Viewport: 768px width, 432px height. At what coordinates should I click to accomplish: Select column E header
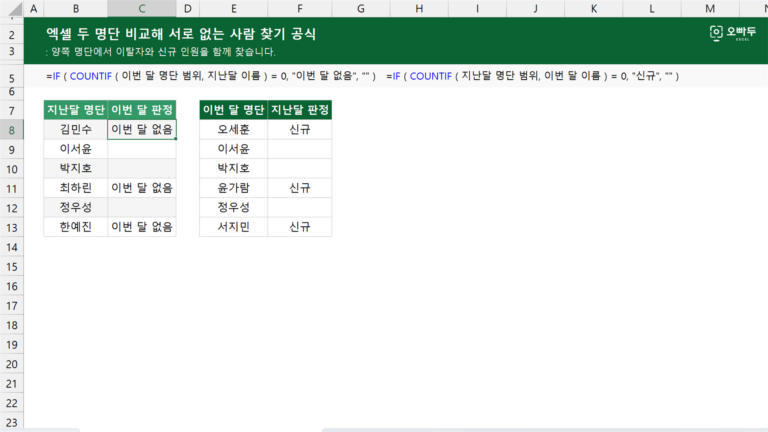234,8
